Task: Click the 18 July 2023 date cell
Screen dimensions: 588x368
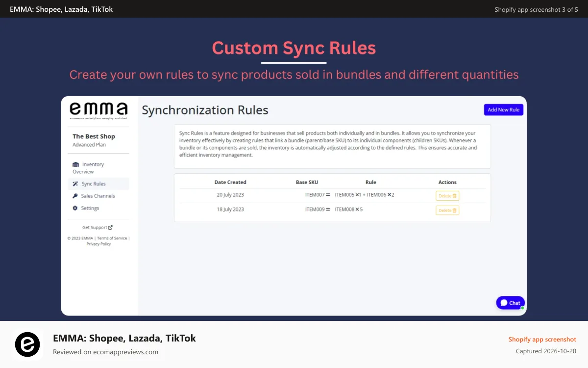Action: [x=230, y=210]
